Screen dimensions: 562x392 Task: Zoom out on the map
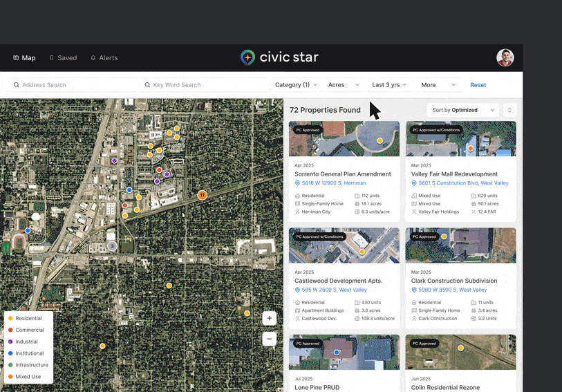[x=269, y=339]
